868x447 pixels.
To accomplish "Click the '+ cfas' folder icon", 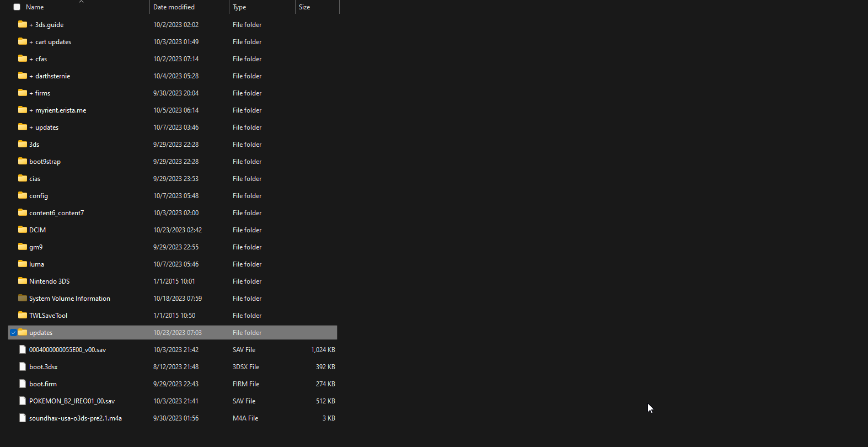I will [23, 58].
